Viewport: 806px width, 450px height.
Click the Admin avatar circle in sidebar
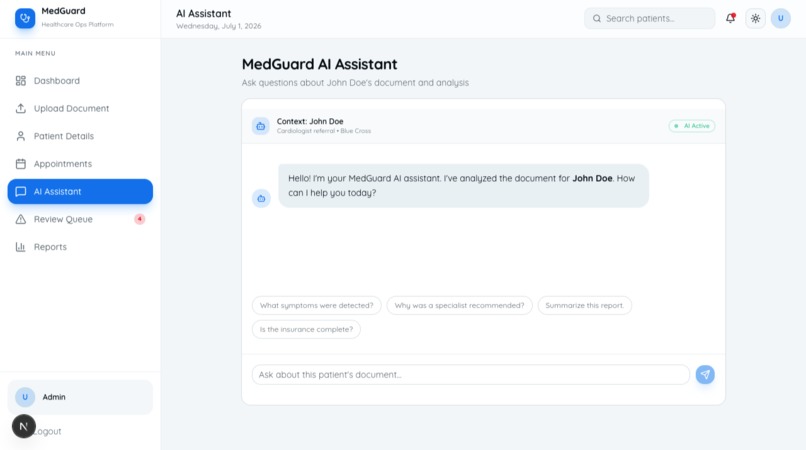pyautogui.click(x=25, y=397)
